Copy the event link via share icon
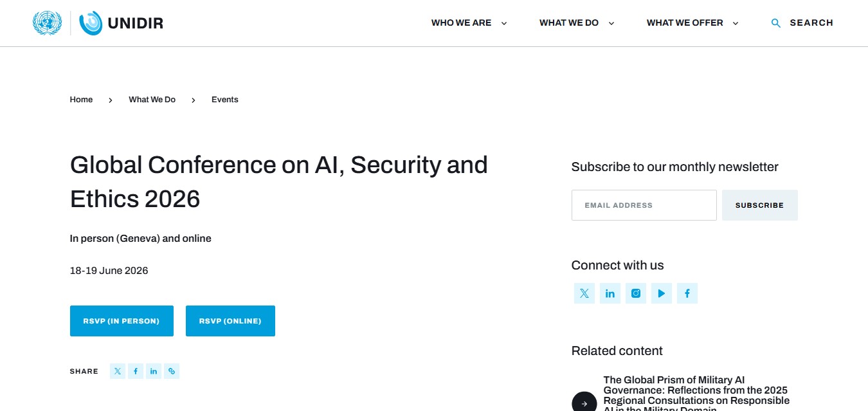Screen dimensions: 868x411 point(172,371)
